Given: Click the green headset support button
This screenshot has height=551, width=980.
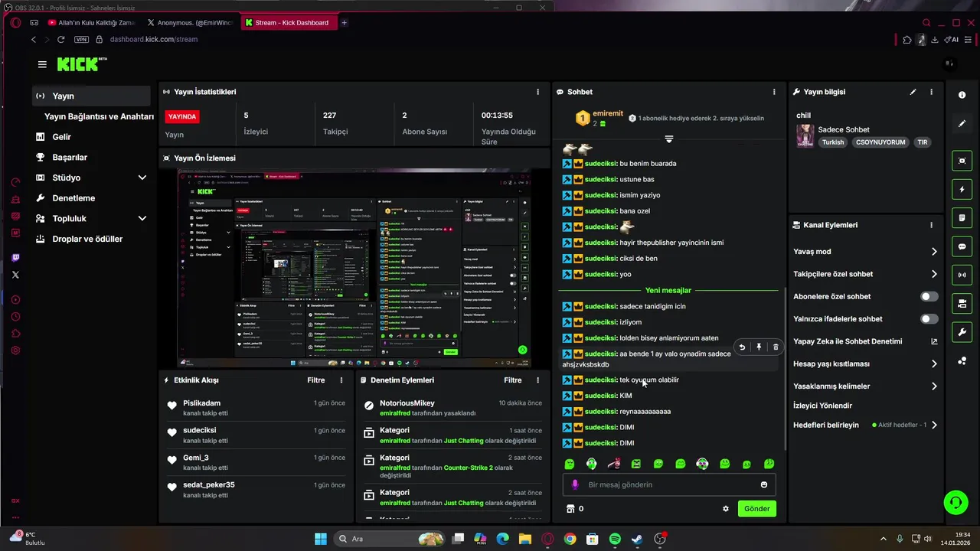Looking at the screenshot, I should [x=955, y=503].
